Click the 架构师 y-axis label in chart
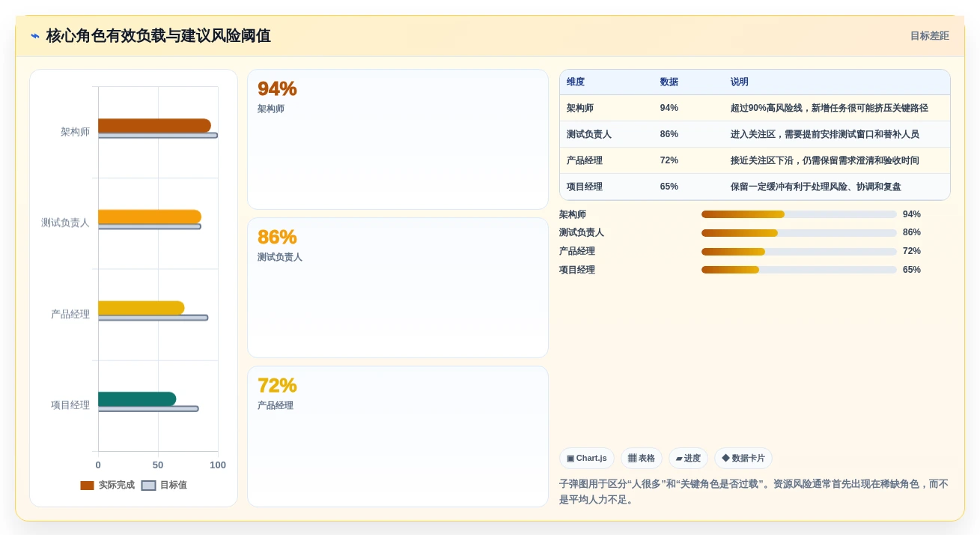The image size is (980, 535). [x=75, y=132]
